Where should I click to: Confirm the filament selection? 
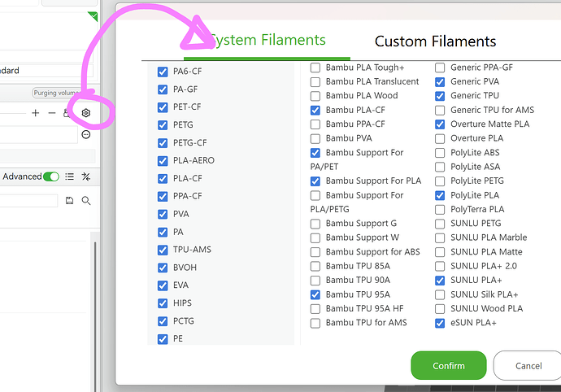[449, 365]
